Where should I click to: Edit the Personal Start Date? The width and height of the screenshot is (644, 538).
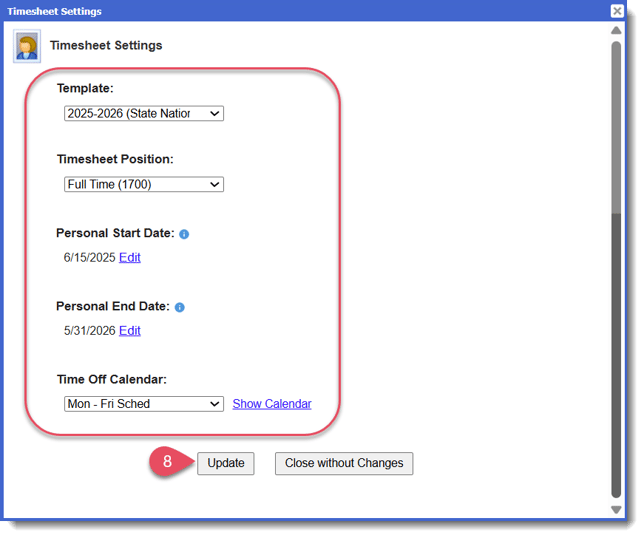coord(130,258)
